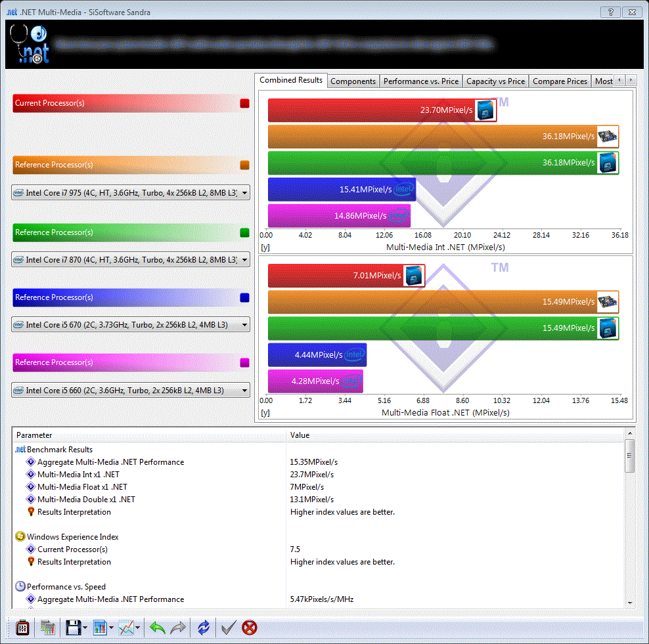This screenshot has width=649, height=644.
Task: Click the Value column header
Action: (455, 435)
